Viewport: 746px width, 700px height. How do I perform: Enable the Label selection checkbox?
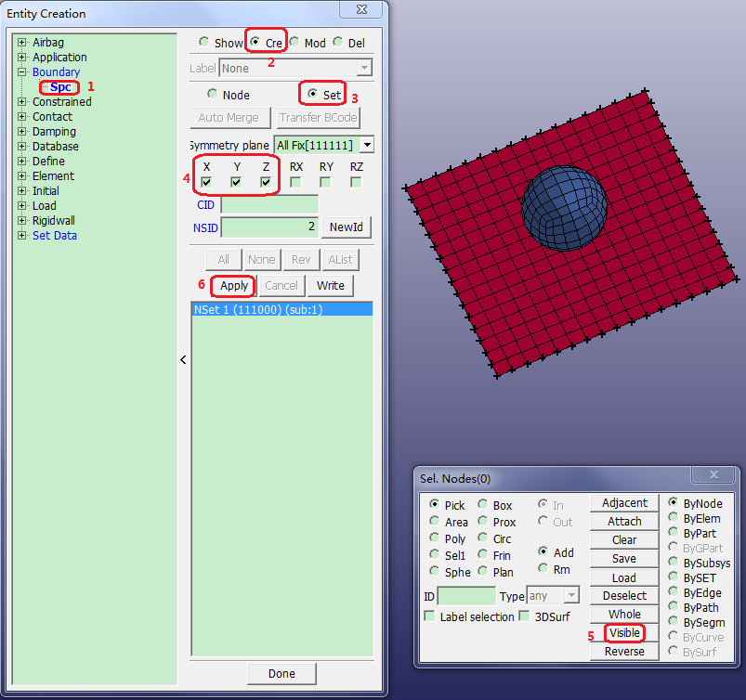429,616
